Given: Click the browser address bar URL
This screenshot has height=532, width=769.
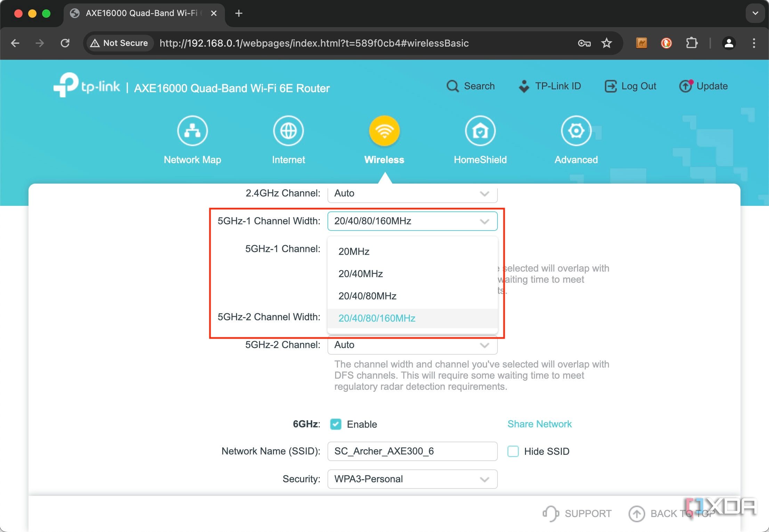Looking at the screenshot, I should (314, 43).
